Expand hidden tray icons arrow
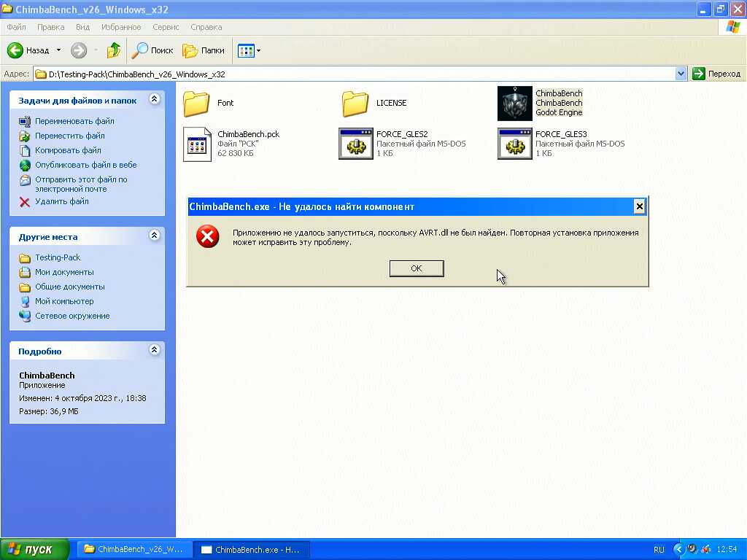This screenshot has height=560, width=747. (678, 550)
